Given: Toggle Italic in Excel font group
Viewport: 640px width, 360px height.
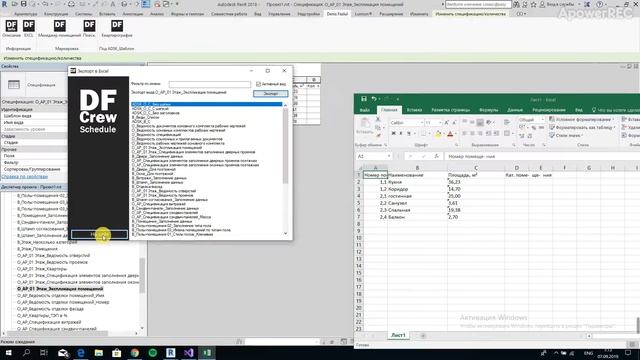Looking at the screenshot, I should point(401,133).
